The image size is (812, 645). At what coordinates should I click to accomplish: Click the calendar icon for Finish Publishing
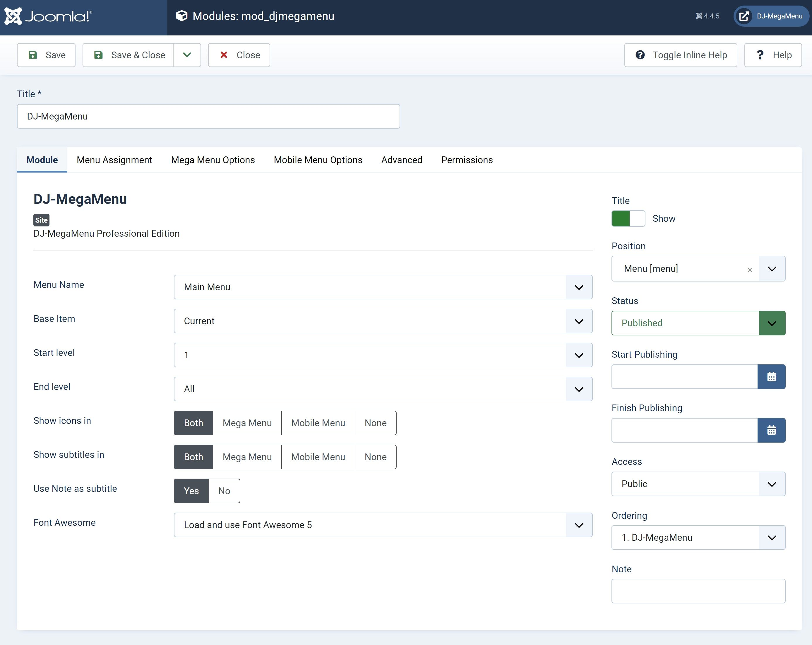click(x=771, y=430)
